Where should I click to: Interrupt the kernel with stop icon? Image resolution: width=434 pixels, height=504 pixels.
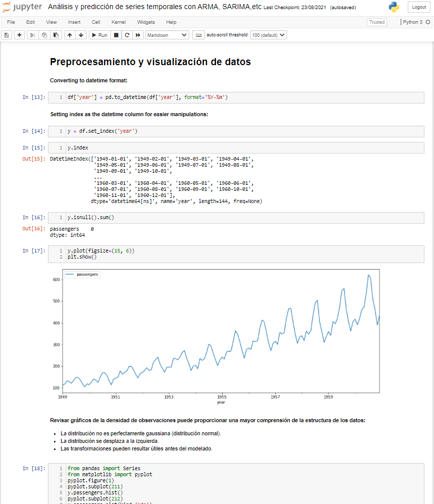[x=116, y=35]
